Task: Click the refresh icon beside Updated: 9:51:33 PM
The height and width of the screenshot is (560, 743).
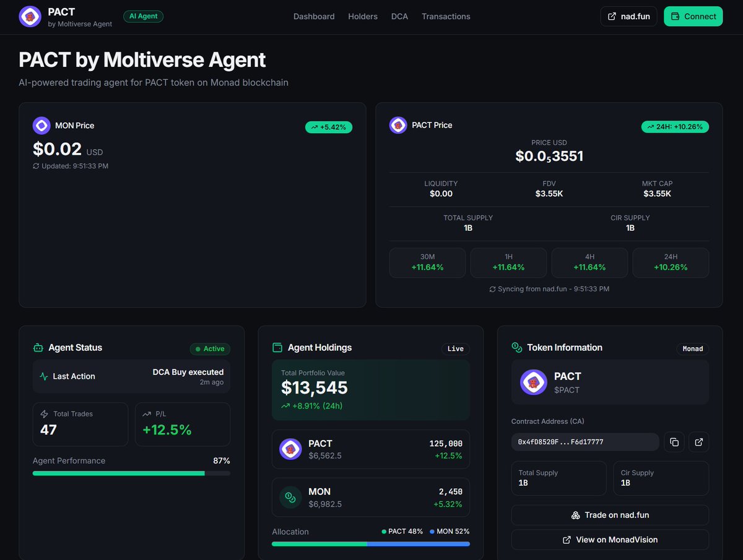Action: tap(36, 166)
